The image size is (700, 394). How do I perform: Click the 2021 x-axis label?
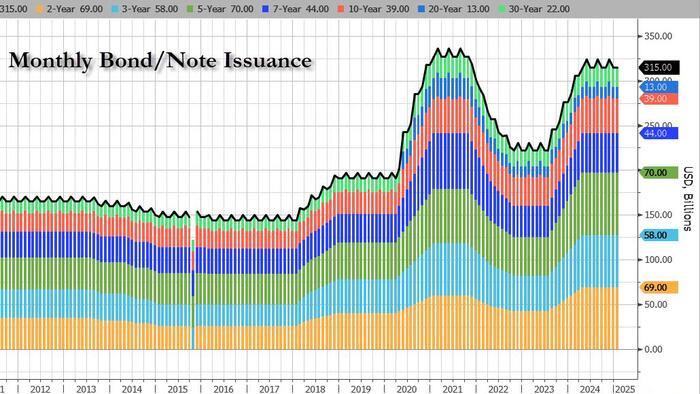point(453,389)
